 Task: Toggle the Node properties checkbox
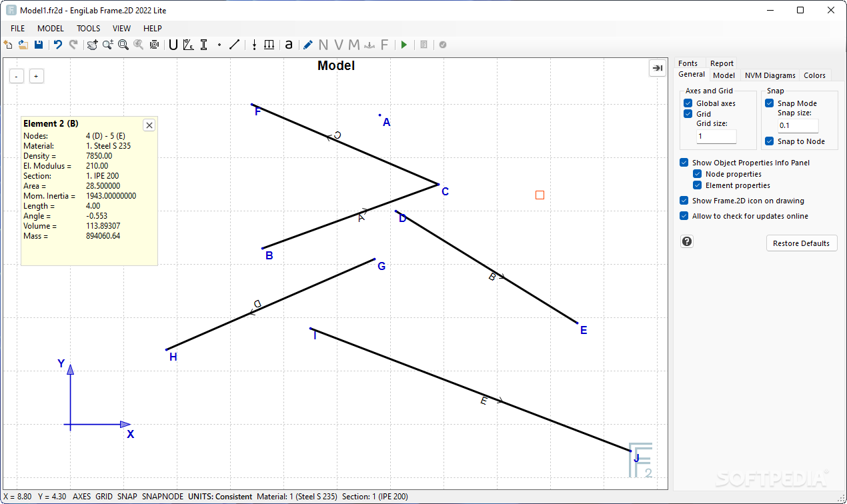tap(698, 174)
